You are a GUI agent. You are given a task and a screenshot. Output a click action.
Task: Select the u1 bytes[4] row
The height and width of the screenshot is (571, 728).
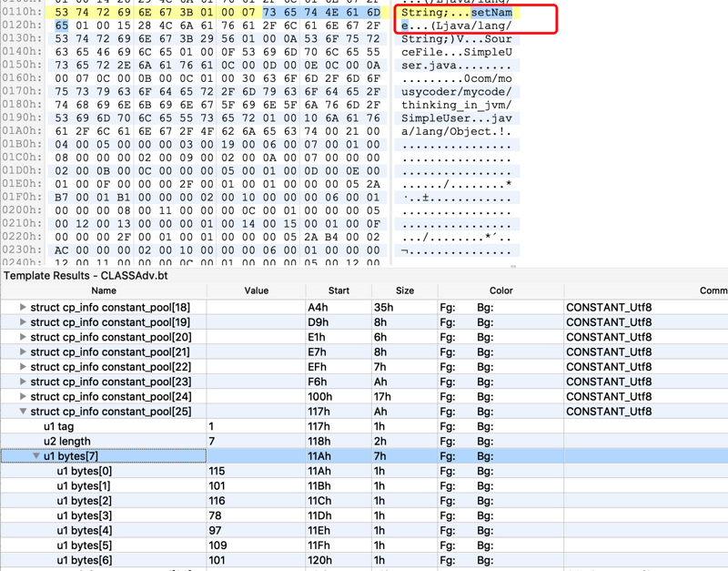364,530
